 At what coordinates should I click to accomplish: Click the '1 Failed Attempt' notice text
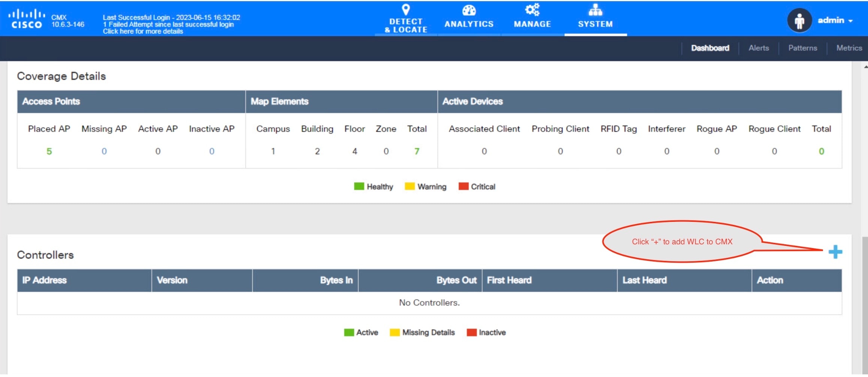[168, 24]
